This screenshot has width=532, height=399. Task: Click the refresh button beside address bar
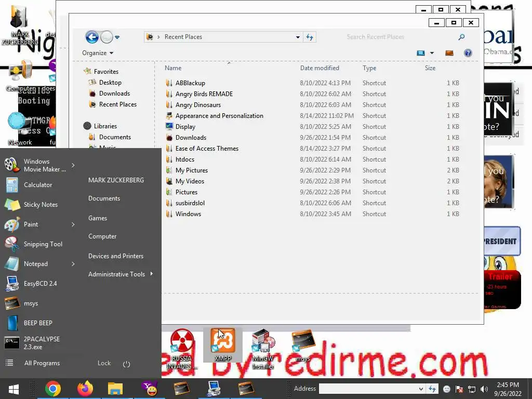310,37
